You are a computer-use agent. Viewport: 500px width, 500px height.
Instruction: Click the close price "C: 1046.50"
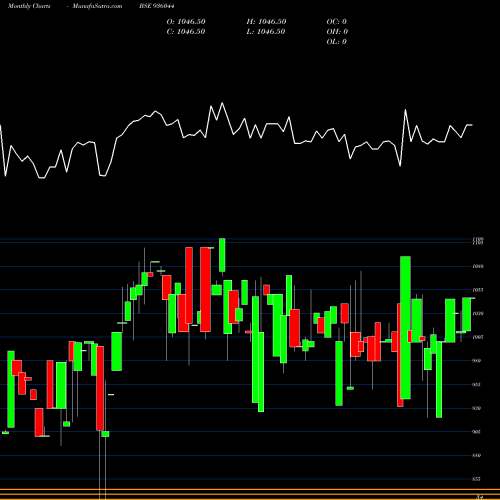tap(186, 32)
